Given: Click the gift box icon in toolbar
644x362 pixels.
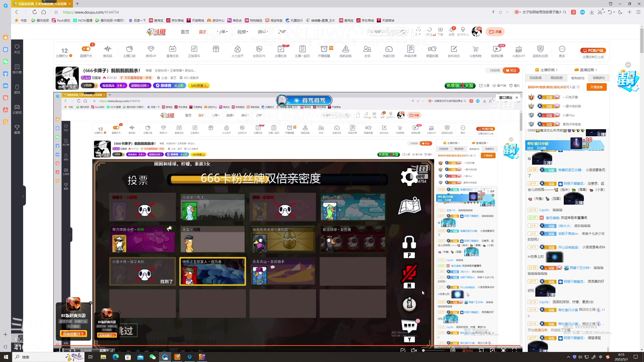Looking at the screenshot, I should 216,49.
